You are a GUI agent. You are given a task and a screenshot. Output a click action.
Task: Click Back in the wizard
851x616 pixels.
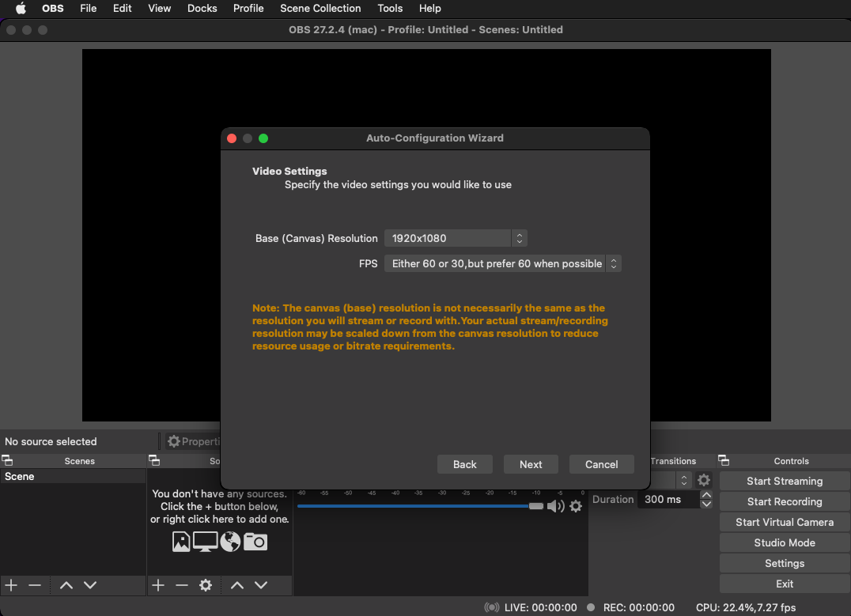point(464,465)
